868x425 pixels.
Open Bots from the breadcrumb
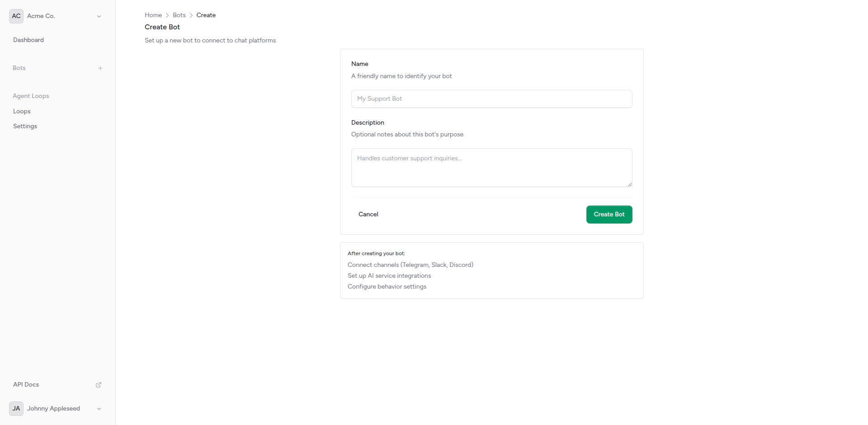point(179,15)
